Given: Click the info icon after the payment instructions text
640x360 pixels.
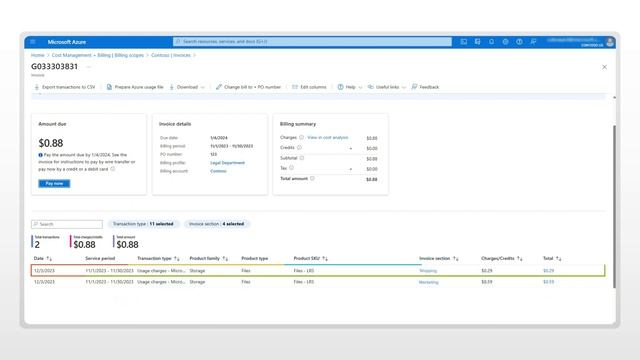Looking at the screenshot, I should pyautogui.click(x=113, y=169).
